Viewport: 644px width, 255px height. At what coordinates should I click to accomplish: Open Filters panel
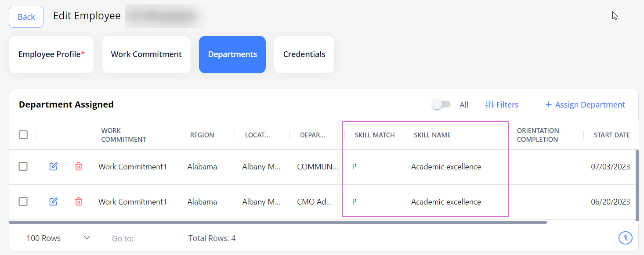[x=502, y=104]
